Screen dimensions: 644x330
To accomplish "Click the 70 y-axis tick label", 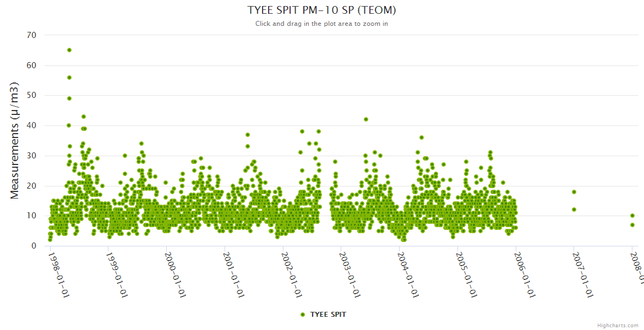I will (x=31, y=35).
